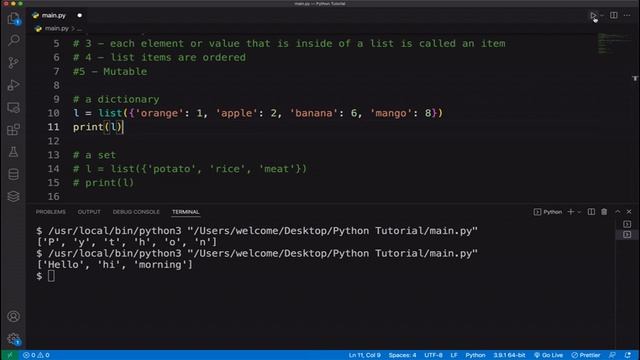Switch to Debug Console tab

tap(136, 212)
